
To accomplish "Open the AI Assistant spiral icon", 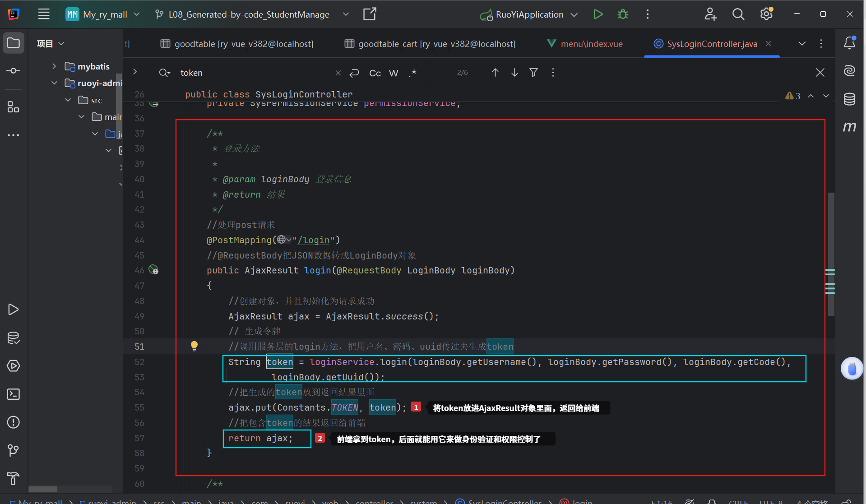I will tap(850, 71).
